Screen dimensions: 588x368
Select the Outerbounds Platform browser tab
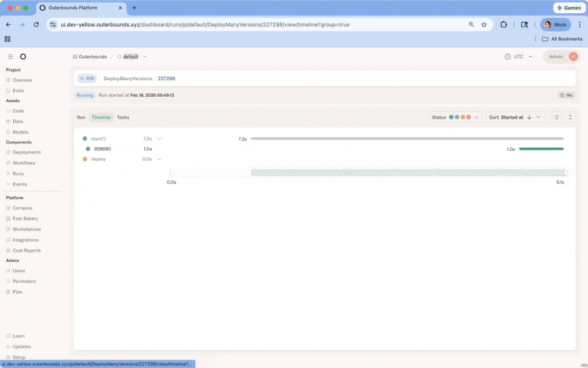tap(82, 8)
